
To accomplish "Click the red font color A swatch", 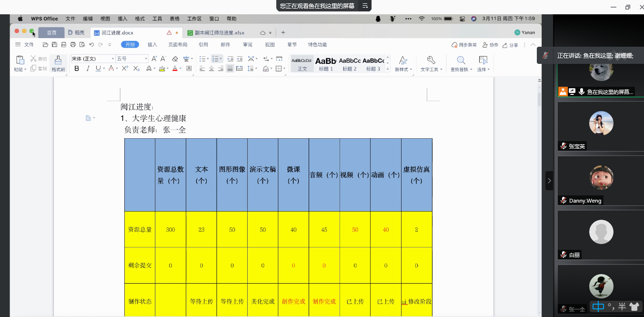I will coord(174,69).
